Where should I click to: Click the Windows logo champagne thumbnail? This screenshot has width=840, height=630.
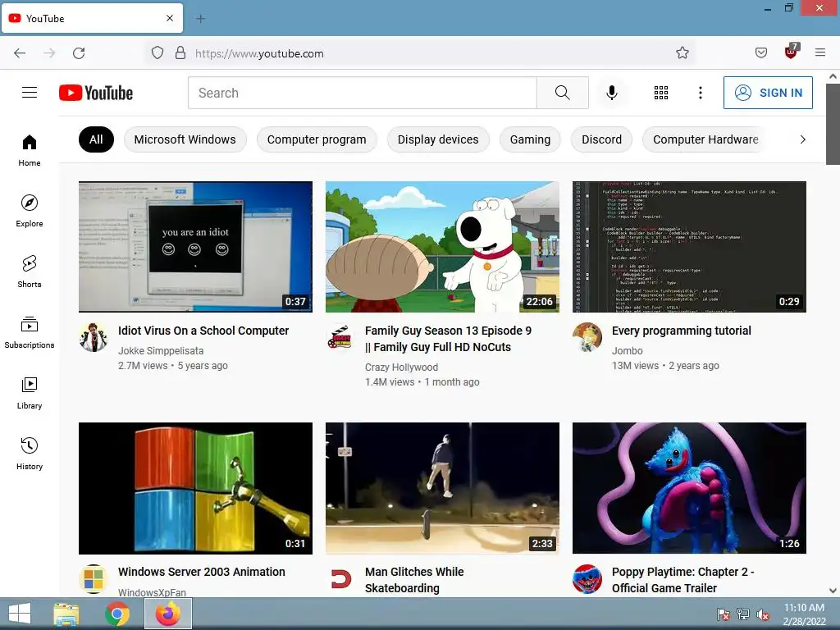click(x=195, y=488)
